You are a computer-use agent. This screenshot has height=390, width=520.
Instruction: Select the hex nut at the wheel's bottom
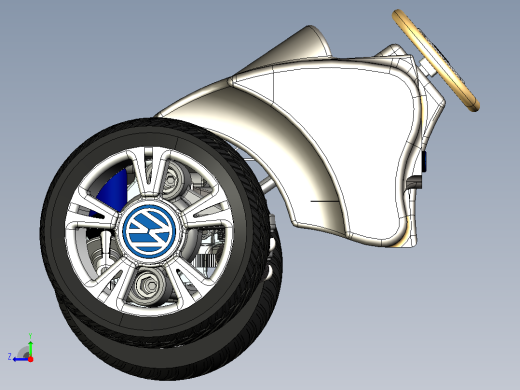coord(149,285)
